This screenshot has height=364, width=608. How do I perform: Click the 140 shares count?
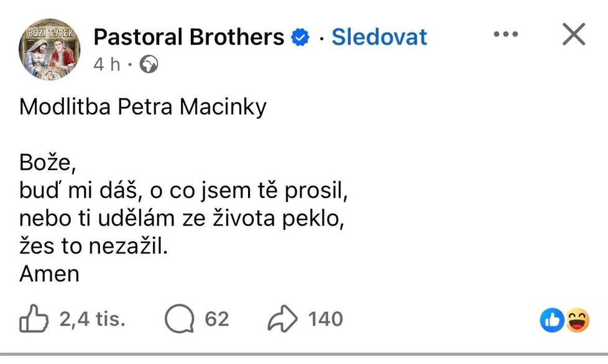(326, 320)
